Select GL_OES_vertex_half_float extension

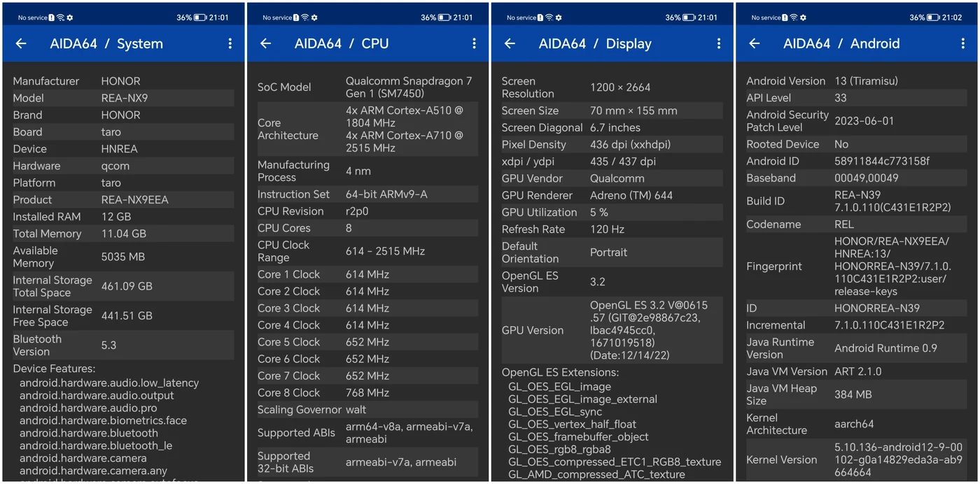pos(573,424)
